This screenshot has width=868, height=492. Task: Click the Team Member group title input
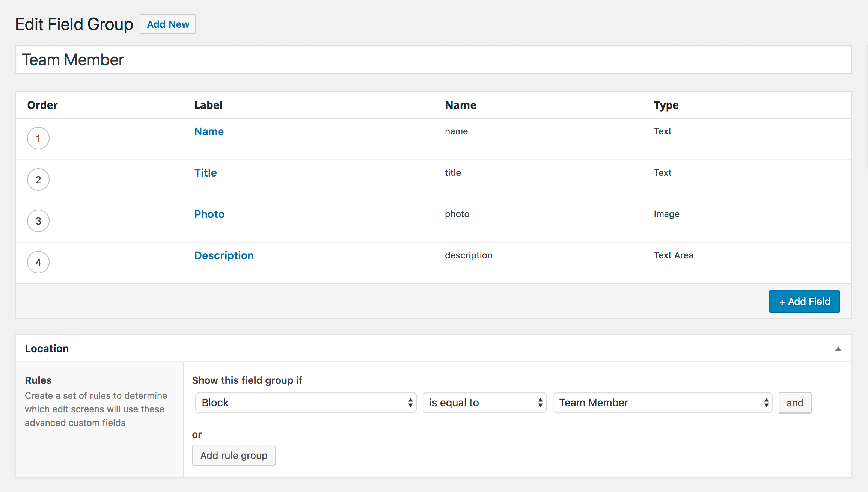pos(433,59)
